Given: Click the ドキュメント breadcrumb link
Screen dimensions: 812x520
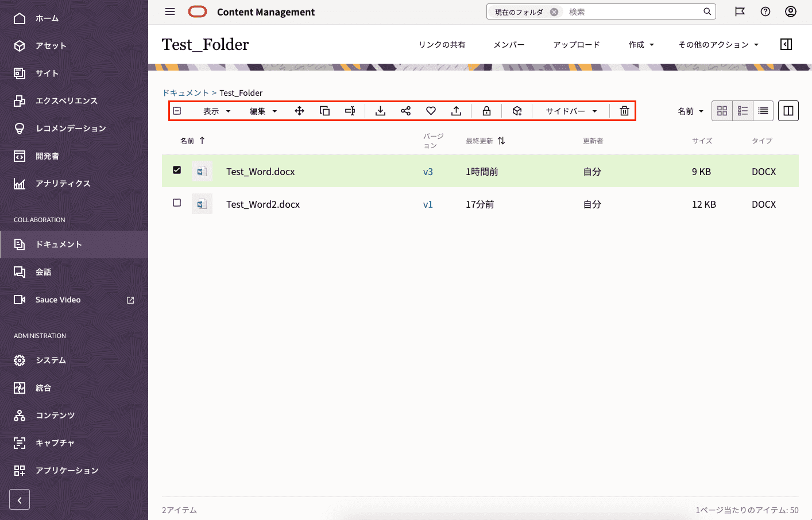Looking at the screenshot, I should [x=185, y=93].
